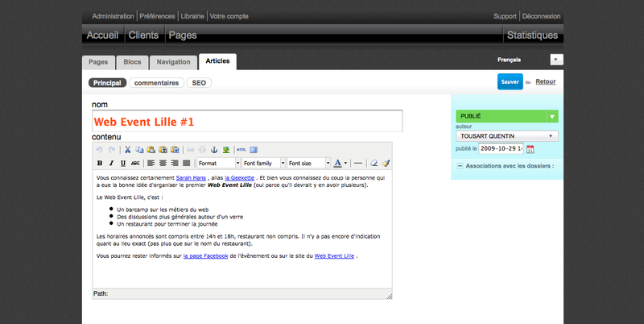Screen dimensions: 644x324
Task: Clean up messy code with broom icon
Action: pos(386,164)
